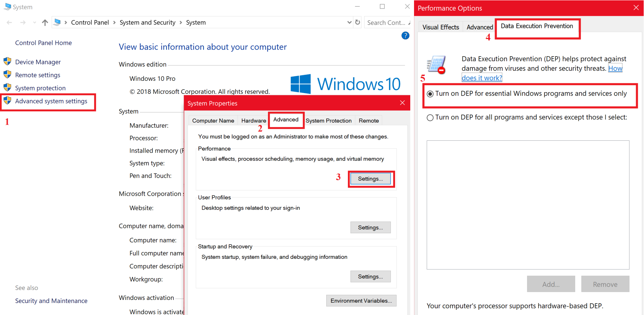
Task: Click the computer icon in address bar
Action: (58, 22)
